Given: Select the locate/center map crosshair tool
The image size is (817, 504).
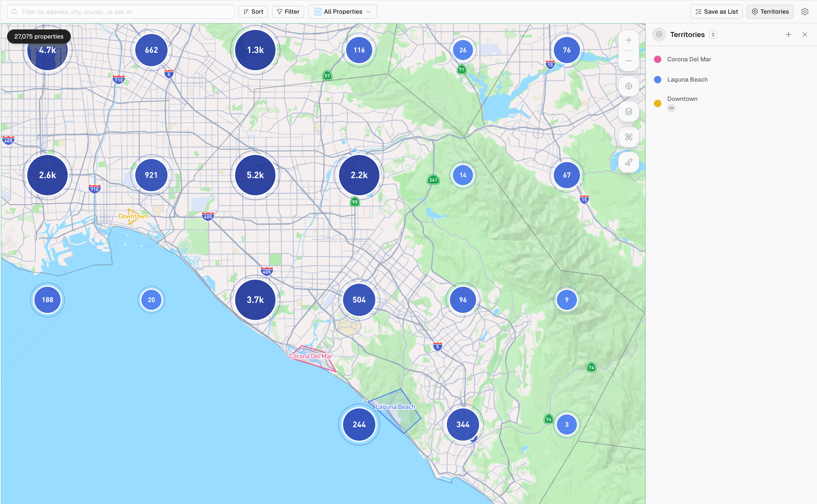Looking at the screenshot, I should click(x=628, y=86).
